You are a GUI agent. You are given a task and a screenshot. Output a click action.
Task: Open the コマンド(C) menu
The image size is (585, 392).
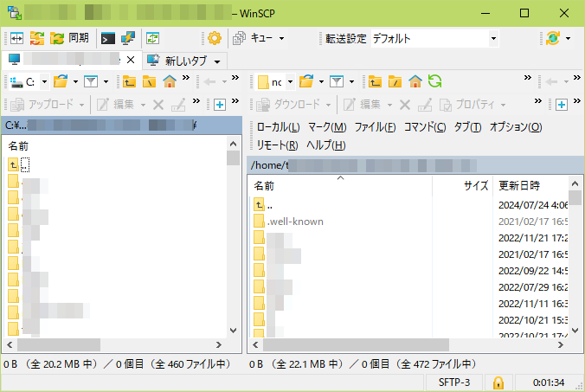[425, 127]
